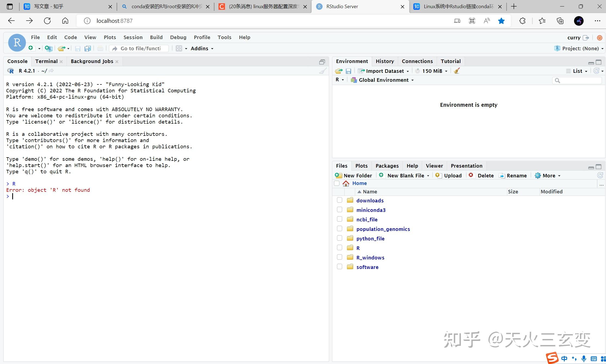
Task: Click the environment search box
Action: pos(577,80)
